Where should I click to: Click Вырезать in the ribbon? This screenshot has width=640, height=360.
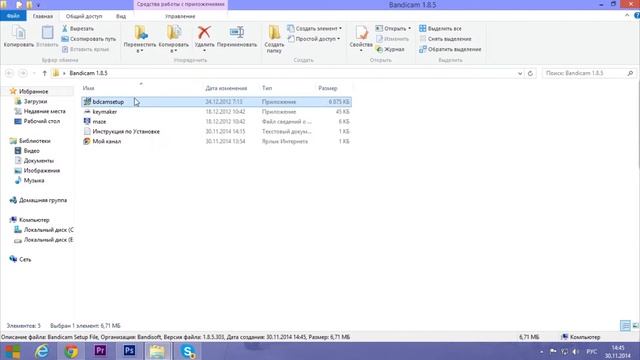point(78,29)
